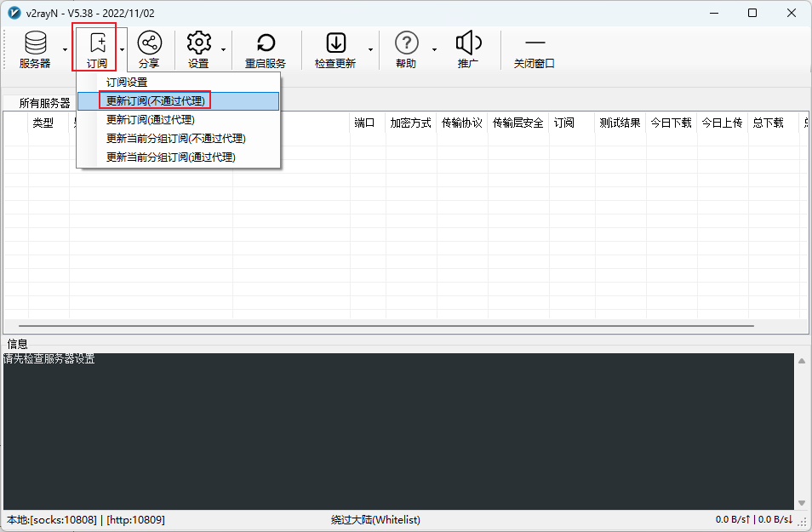Expand the dropdown arrow next to 订阅
Screen dimensions: 812x532
pyautogui.click(x=123, y=49)
